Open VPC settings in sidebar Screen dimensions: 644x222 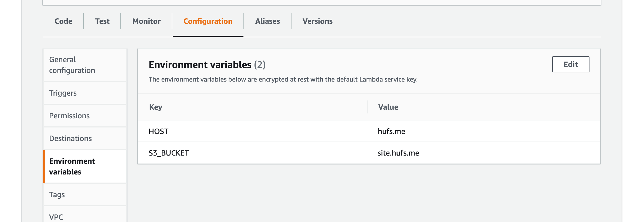tap(56, 217)
